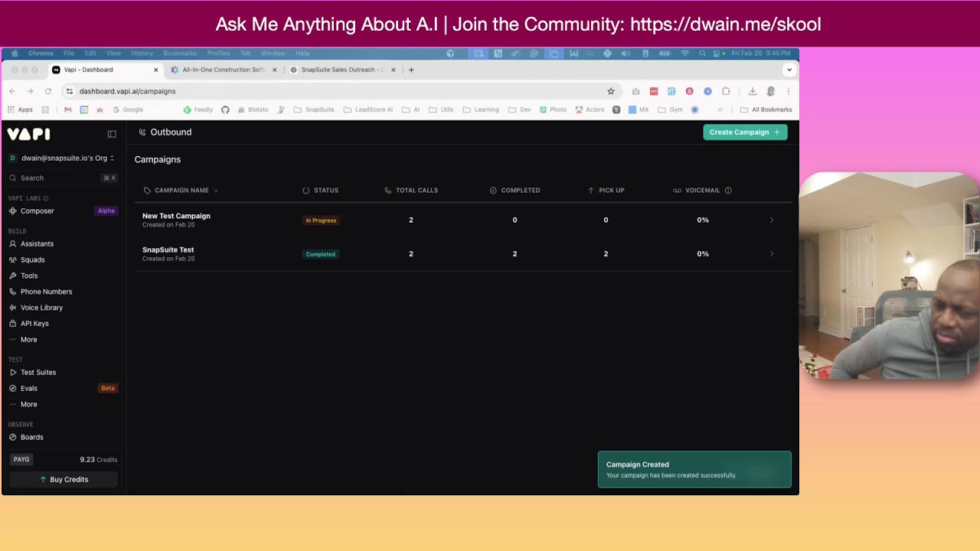Click the Completed column header

(514, 190)
